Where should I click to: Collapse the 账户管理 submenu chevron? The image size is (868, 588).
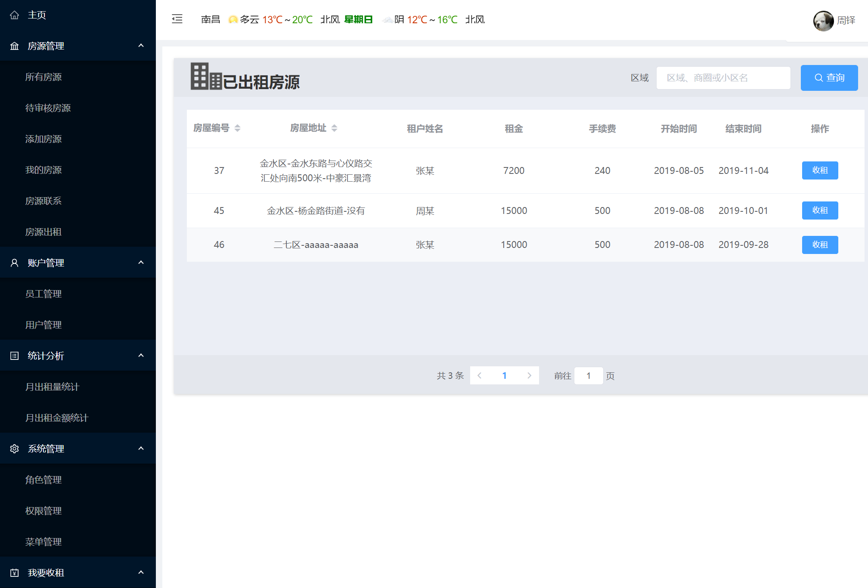coord(141,263)
